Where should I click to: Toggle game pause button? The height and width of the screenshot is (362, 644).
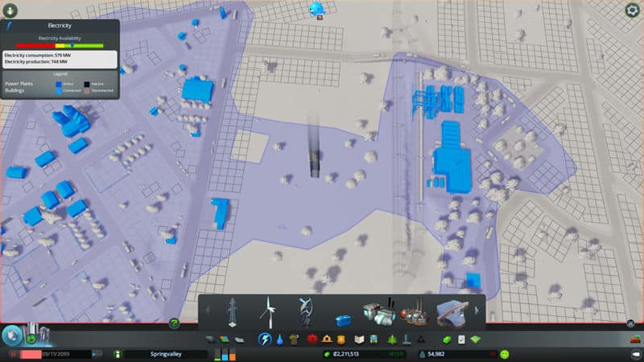14,354
